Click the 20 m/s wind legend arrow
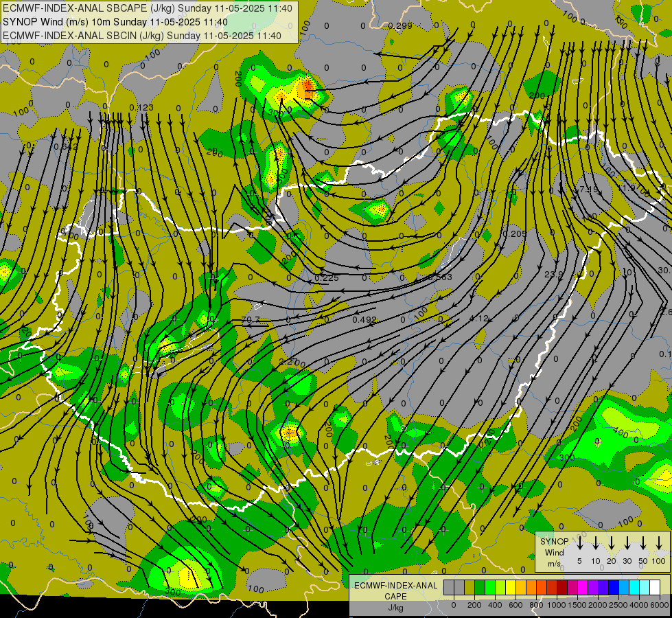The image size is (672, 618). [x=612, y=542]
